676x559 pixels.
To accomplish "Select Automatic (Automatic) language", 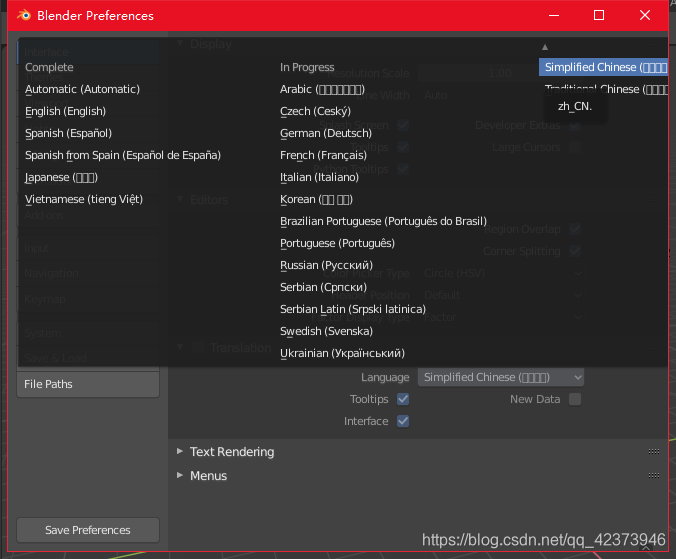I will click(82, 89).
